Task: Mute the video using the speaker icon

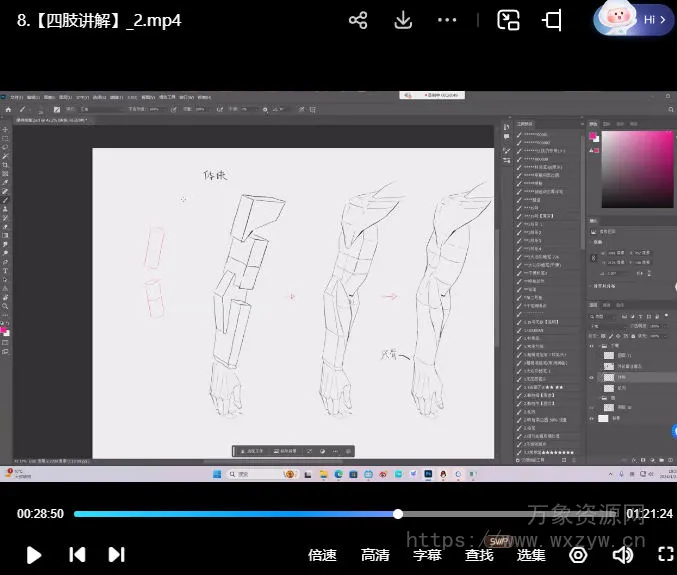Action: tap(623, 554)
